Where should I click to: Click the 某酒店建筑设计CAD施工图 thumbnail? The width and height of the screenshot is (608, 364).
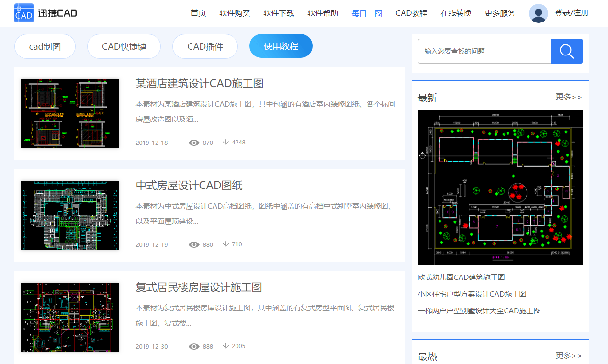click(69, 113)
